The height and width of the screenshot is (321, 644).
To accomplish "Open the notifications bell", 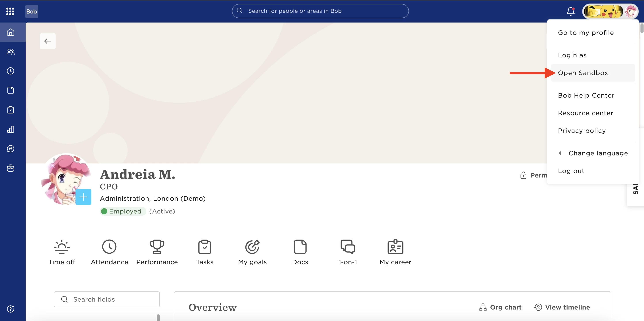I will point(571,11).
